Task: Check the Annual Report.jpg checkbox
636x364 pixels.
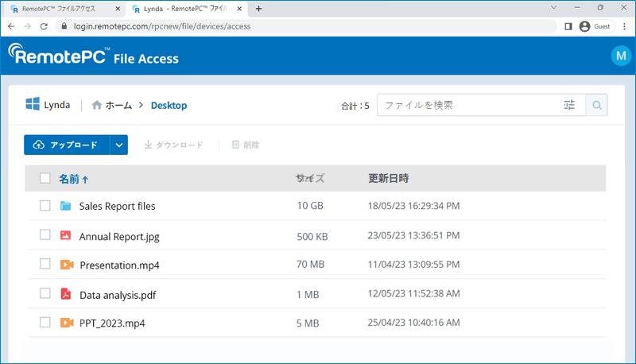Action: coord(45,234)
